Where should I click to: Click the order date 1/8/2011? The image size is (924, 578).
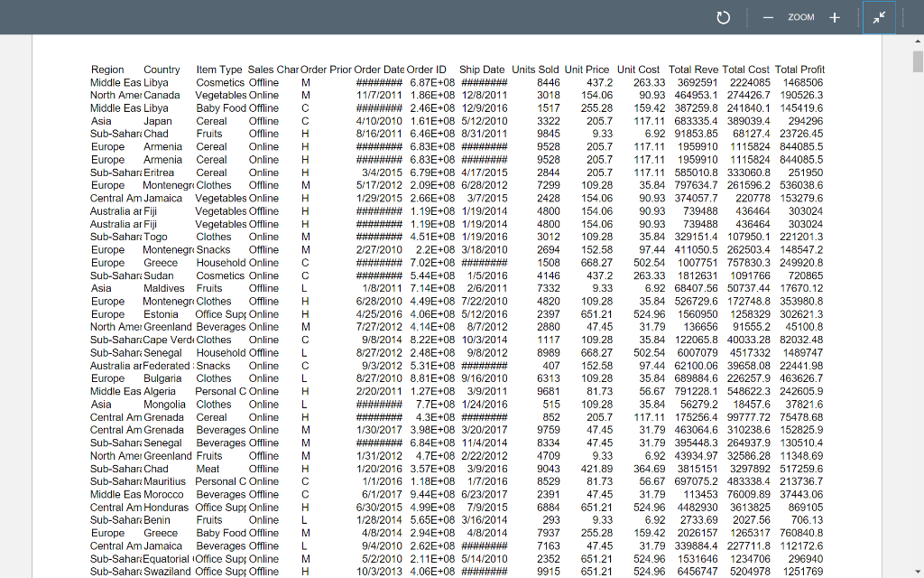(x=383, y=288)
